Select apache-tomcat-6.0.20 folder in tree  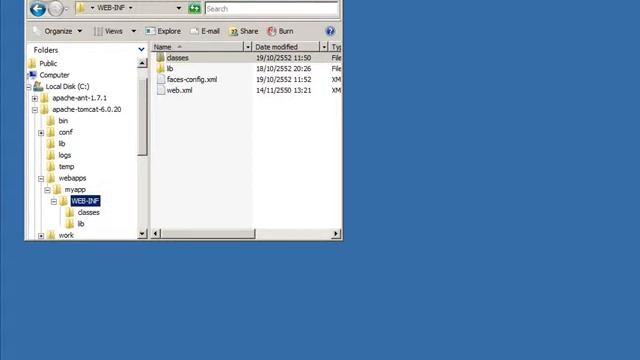click(87, 109)
